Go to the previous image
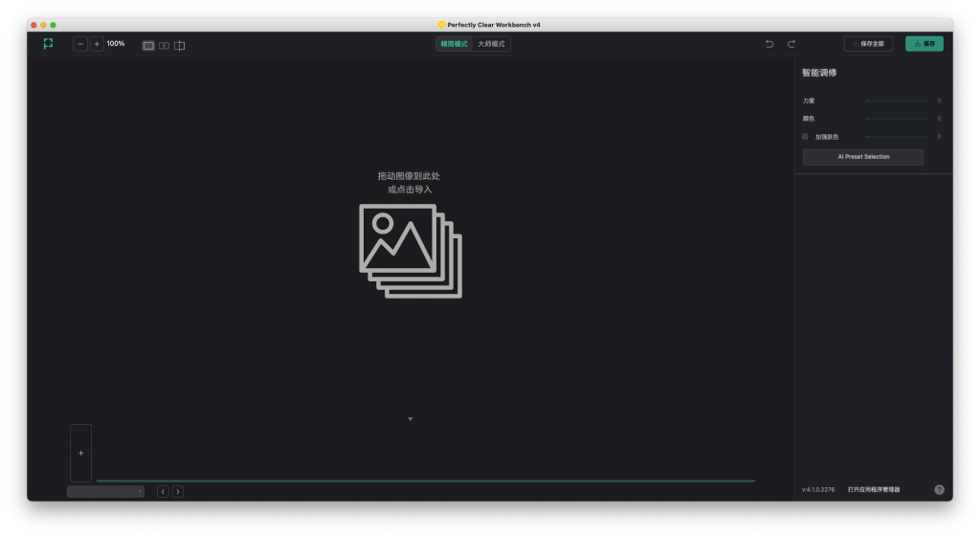 tap(163, 491)
